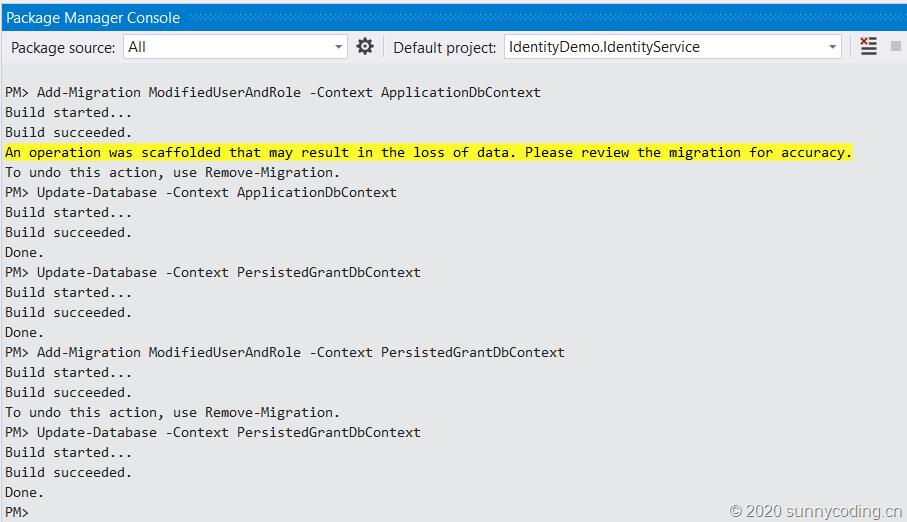
Task: Click the final Done. output line
Action: click(25, 492)
